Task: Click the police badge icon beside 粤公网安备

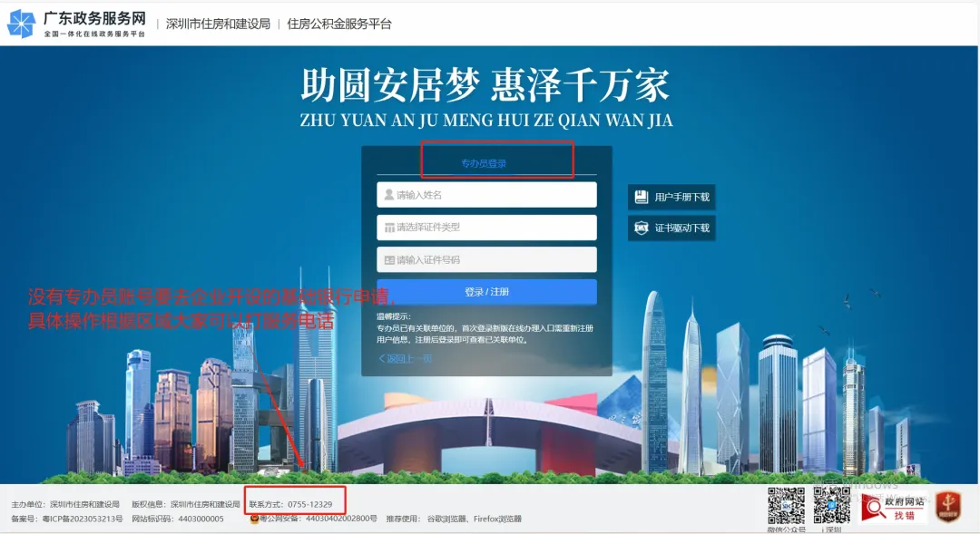Action: (254, 519)
